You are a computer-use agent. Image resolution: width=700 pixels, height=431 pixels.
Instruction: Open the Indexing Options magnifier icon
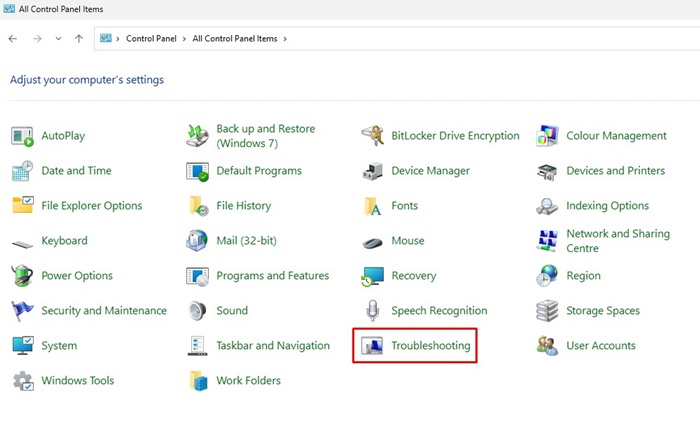click(x=547, y=206)
